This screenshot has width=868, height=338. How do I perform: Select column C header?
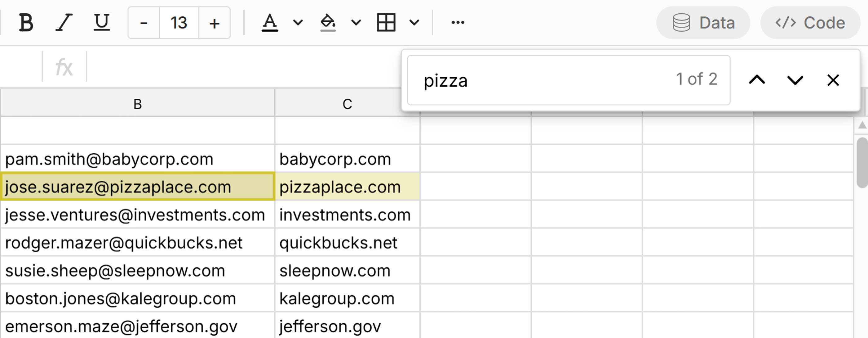coord(347,104)
